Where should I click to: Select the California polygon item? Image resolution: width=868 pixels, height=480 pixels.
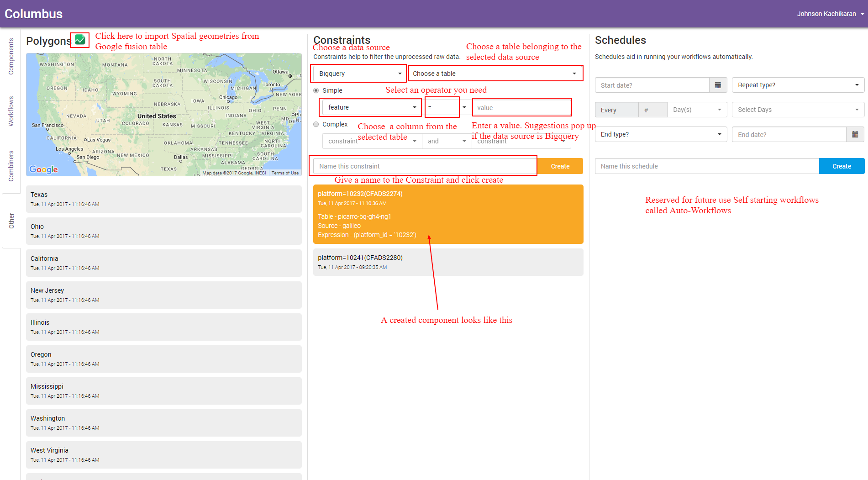point(164,263)
